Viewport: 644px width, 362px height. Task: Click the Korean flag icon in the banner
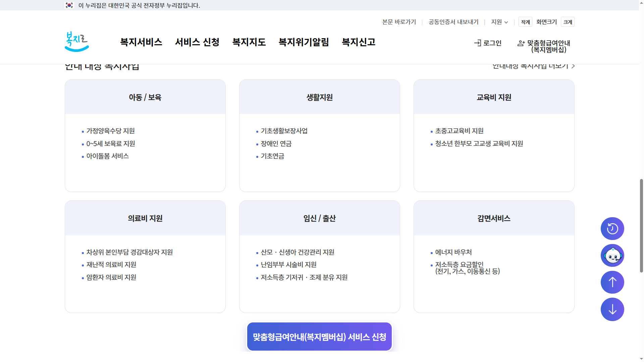(x=69, y=5)
